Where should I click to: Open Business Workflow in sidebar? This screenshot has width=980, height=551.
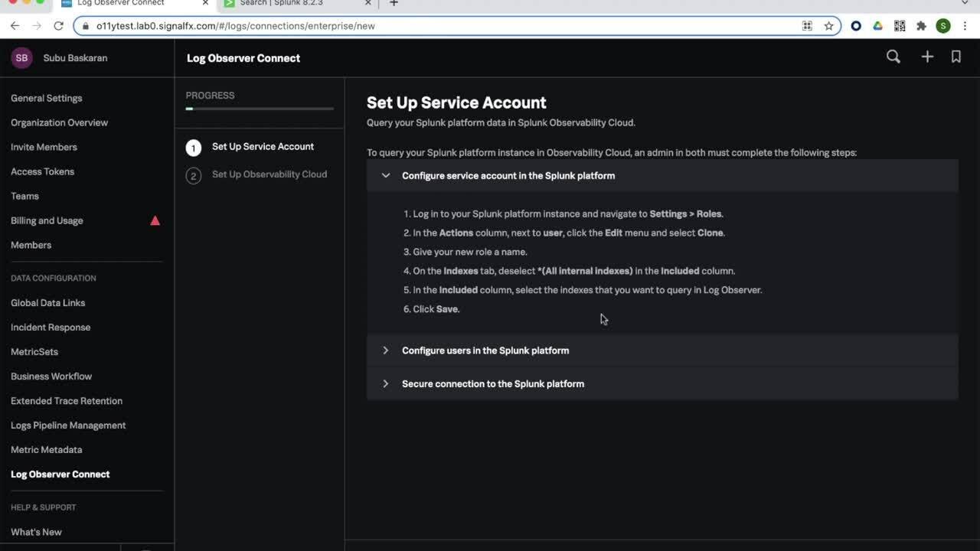pyautogui.click(x=51, y=376)
